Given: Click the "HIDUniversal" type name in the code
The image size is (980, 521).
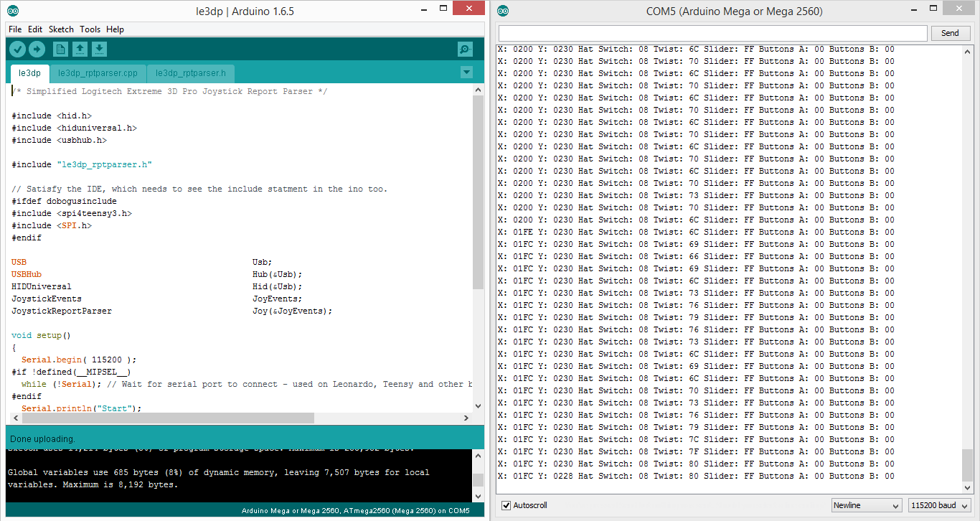Looking at the screenshot, I should (42, 286).
